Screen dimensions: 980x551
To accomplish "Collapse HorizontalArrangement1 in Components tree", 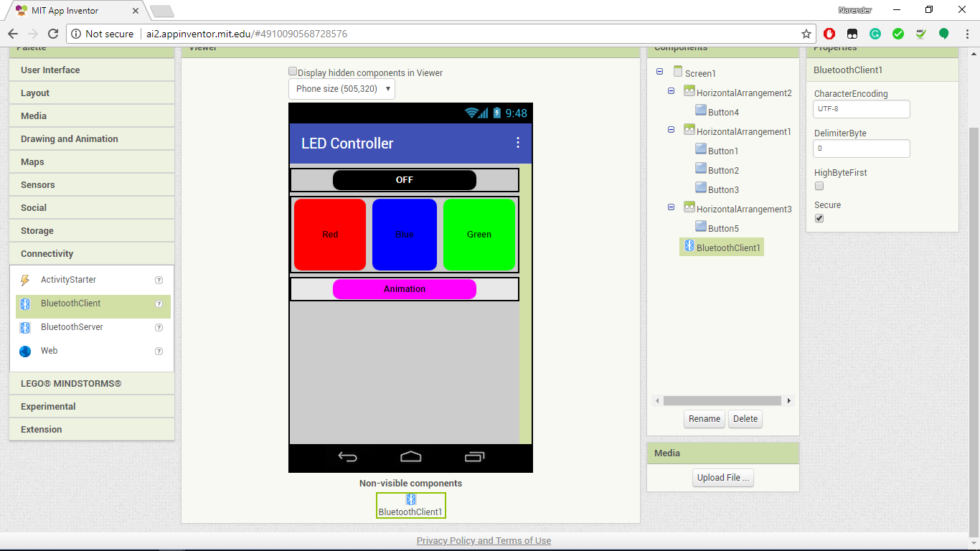I will tap(671, 130).
